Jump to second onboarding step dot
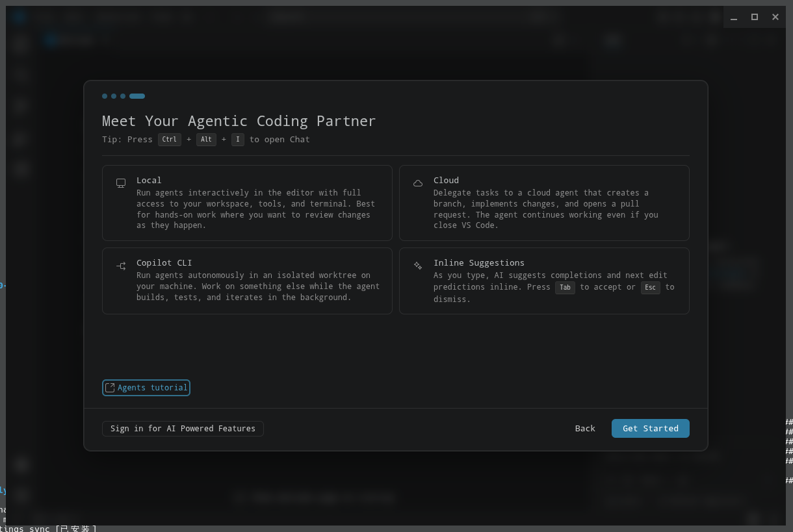The width and height of the screenshot is (793, 532). (114, 96)
